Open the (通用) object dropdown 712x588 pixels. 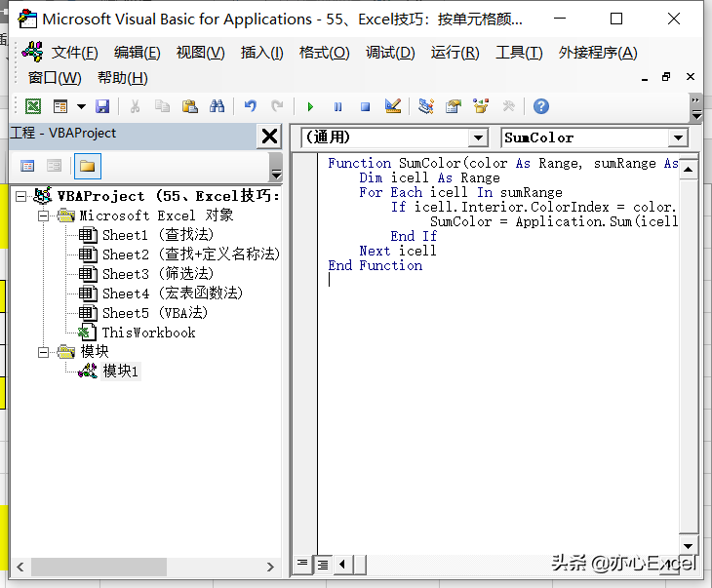(x=478, y=137)
